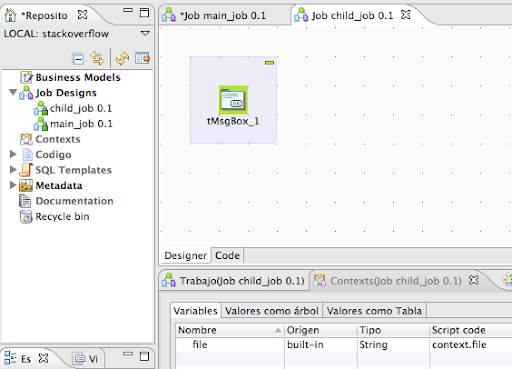
Task: Expand the Codigo node
Action: coord(13,154)
